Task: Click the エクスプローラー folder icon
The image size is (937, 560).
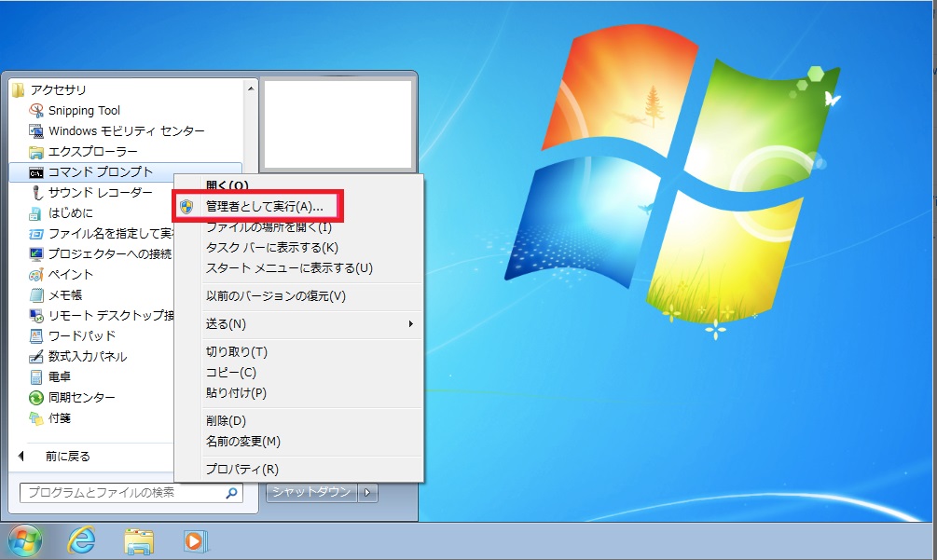Action: (x=36, y=152)
